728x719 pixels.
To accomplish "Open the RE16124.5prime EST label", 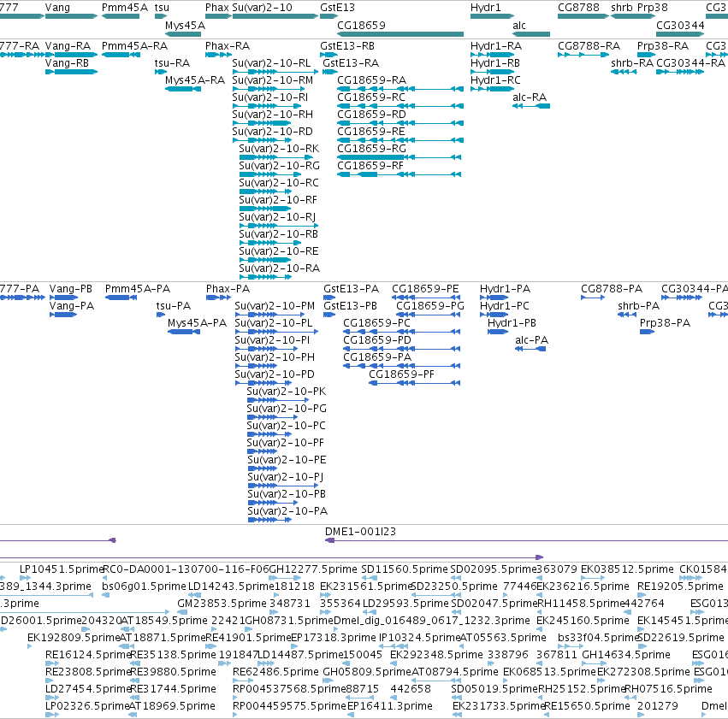I will pyautogui.click(x=88, y=655).
